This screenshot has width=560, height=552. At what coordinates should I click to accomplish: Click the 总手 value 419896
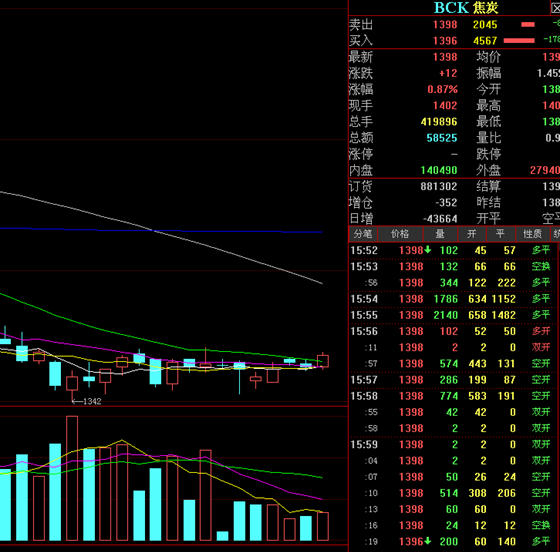point(439,122)
